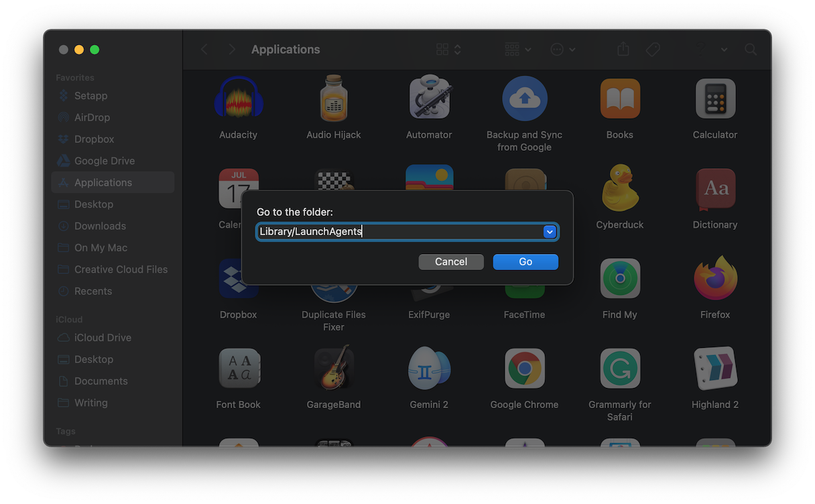Select Applications in the sidebar

point(113,182)
